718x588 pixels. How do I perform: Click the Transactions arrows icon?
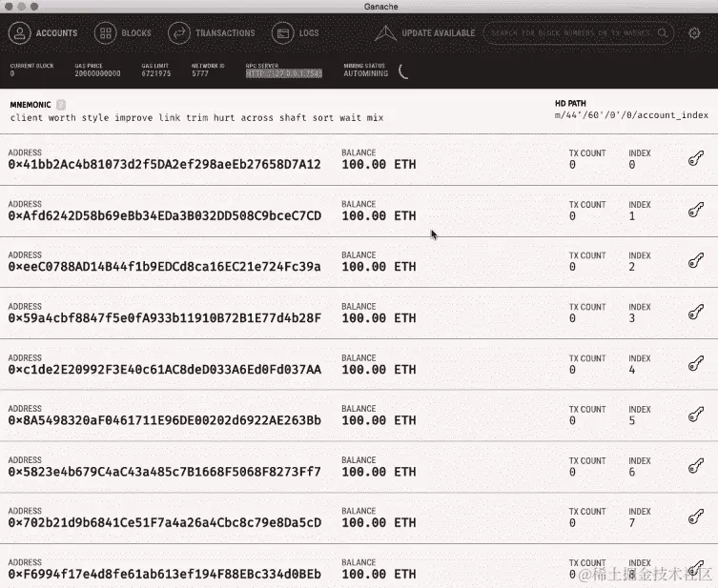tap(179, 33)
